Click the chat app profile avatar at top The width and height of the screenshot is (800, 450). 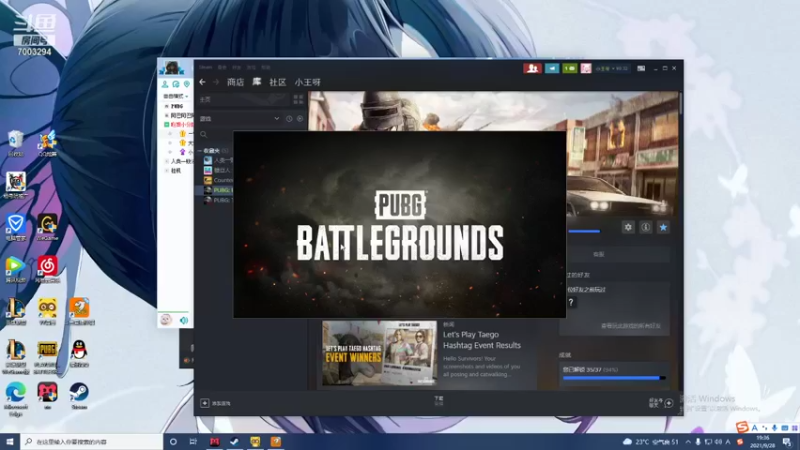pyautogui.click(x=171, y=67)
